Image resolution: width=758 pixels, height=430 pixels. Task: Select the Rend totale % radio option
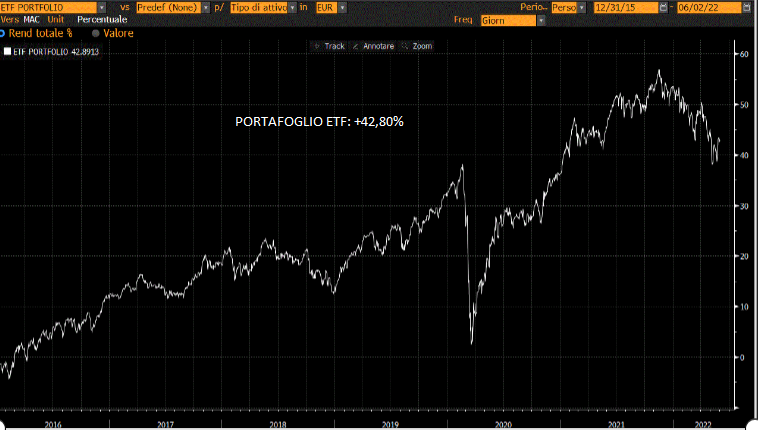point(3,33)
